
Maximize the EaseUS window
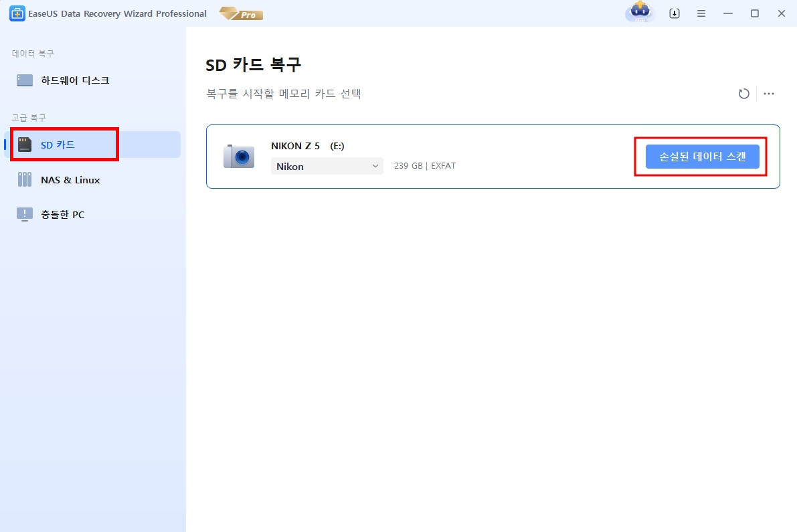point(755,13)
